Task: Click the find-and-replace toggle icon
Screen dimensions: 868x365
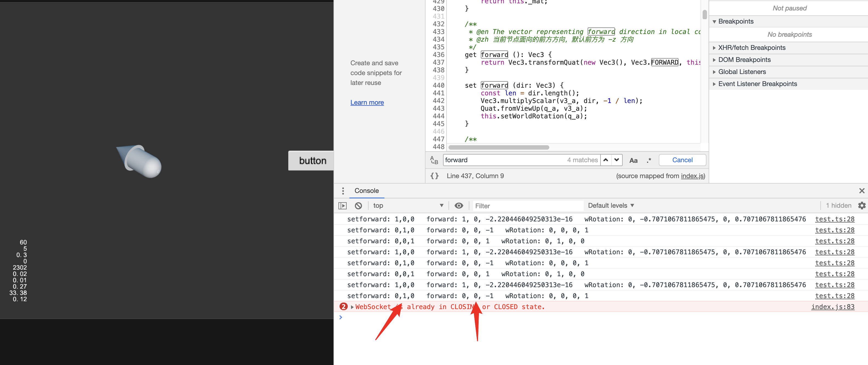Action: 434,160
